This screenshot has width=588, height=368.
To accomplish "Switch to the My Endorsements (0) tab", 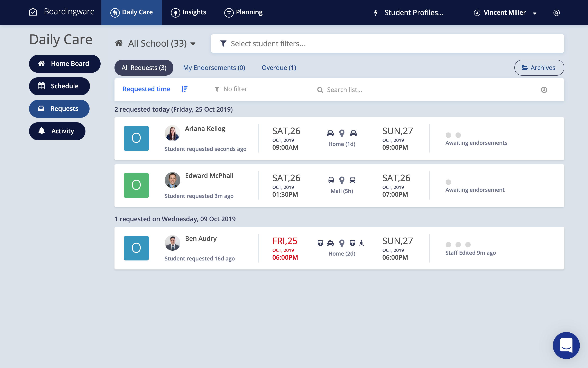I will click(x=214, y=68).
